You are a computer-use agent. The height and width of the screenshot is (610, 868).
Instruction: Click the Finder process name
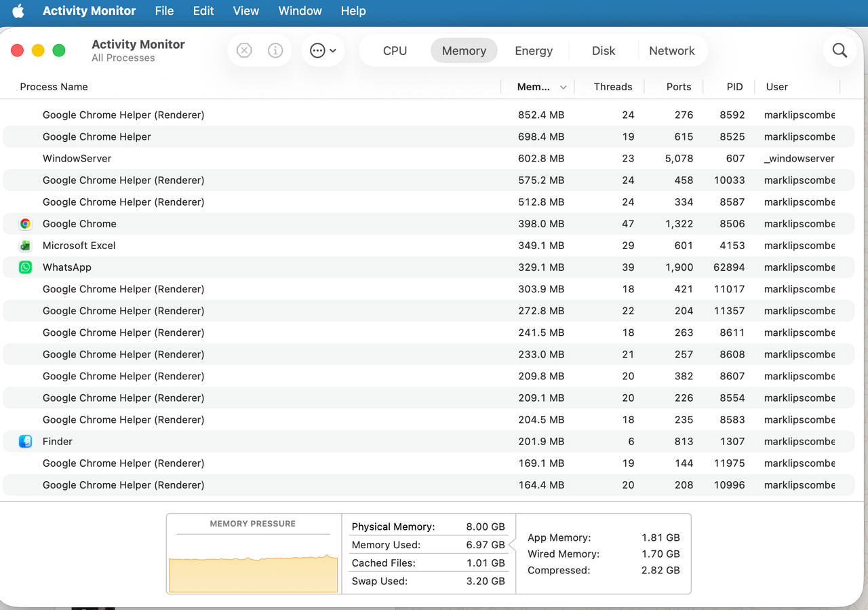(58, 442)
